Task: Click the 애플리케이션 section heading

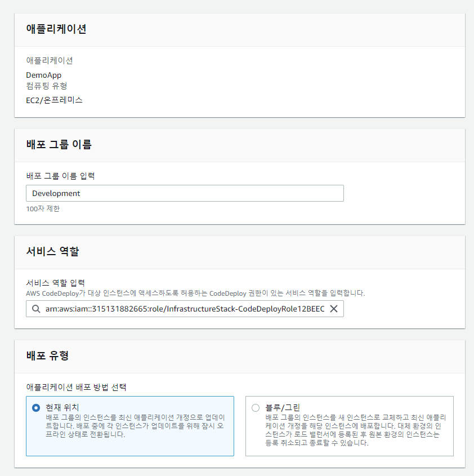Action: tap(56, 29)
